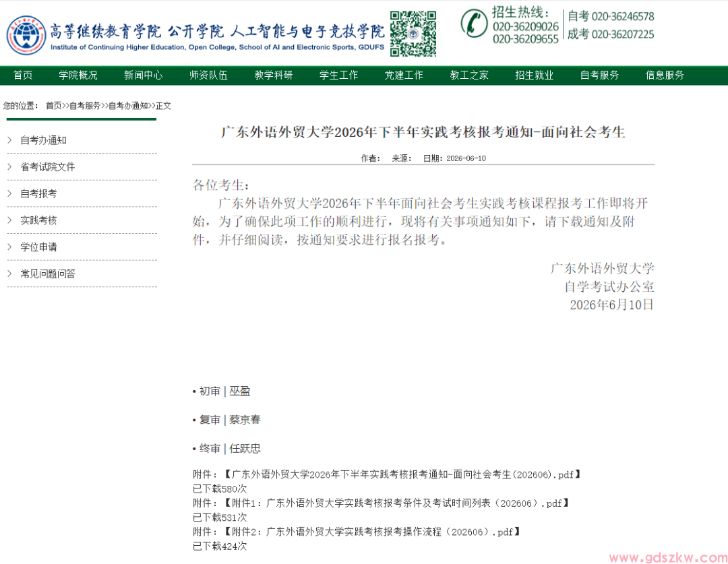Click the QR code image in header
The image size is (728, 564).
pyautogui.click(x=413, y=34)
